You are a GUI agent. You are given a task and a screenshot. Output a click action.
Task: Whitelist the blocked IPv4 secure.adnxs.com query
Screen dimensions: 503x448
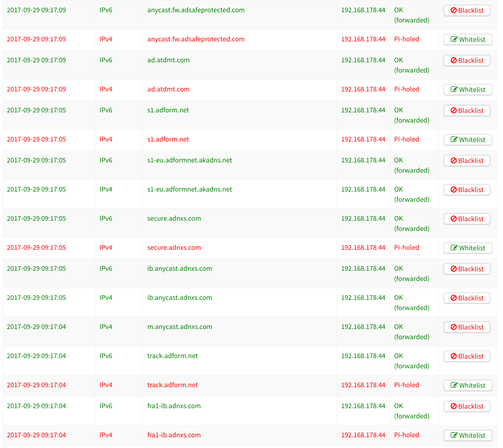click(x=467, y=248)
